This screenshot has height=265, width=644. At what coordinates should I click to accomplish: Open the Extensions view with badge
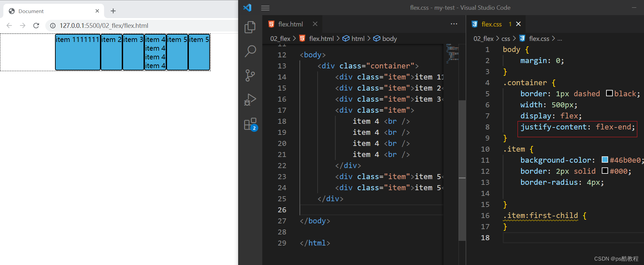pyautogui.click(x=250, y=124)
